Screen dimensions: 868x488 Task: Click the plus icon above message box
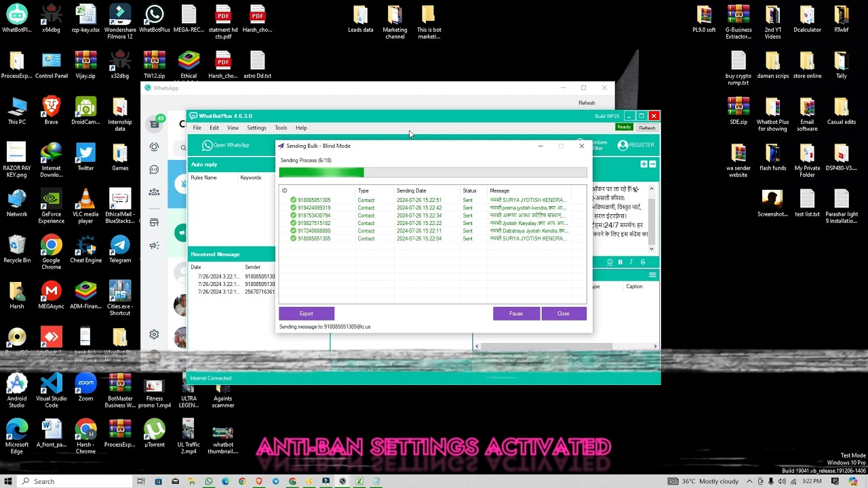(x=644, y=164)
